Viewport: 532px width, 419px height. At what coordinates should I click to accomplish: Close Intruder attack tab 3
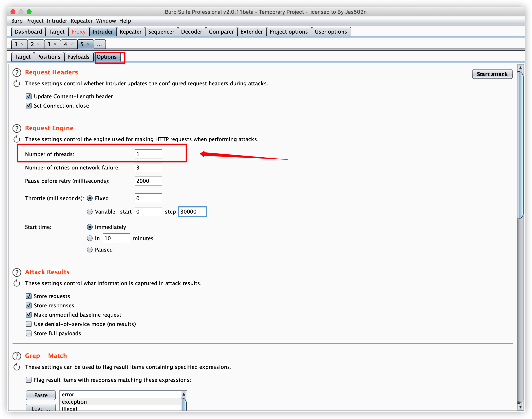click(x=55, y=44)
